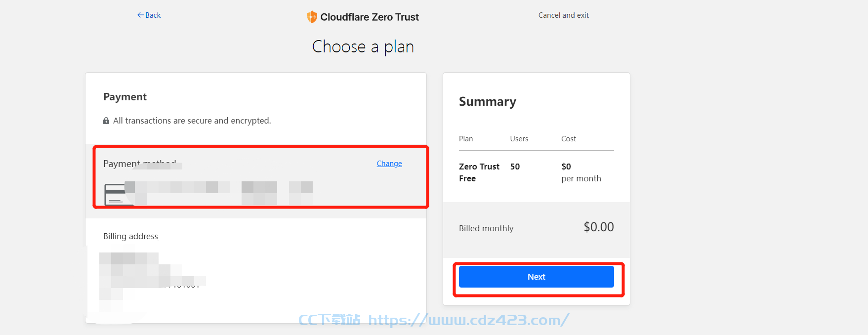Click the Zero Trust Free plan name
Screen dimensions: 868x335
[x=479, y=172]
